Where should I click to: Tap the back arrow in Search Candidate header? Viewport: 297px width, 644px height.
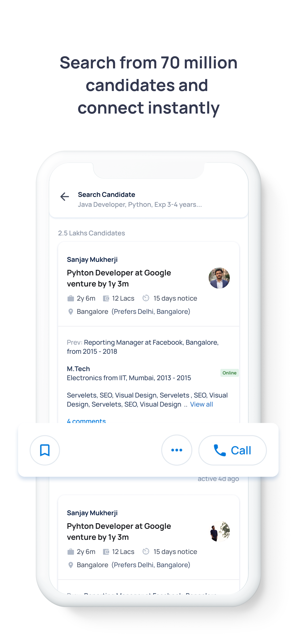tap(64, 197)
